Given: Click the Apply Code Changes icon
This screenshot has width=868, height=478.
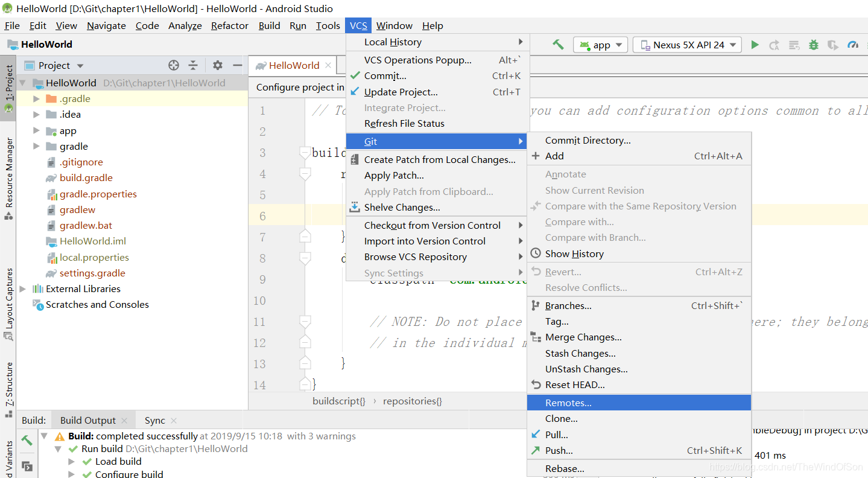Looking at the screenshot, I should (x=794, y=45).
